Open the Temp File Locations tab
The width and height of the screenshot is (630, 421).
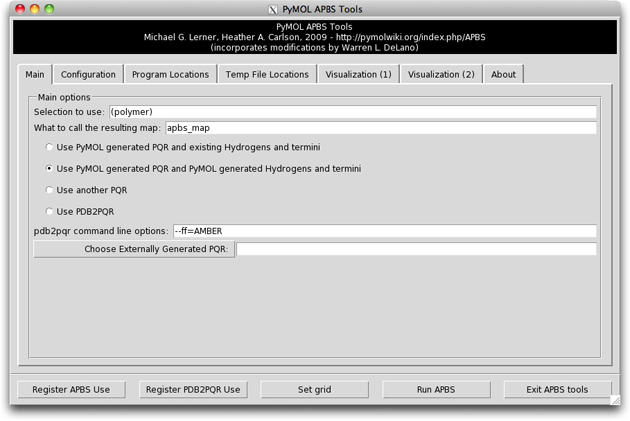pos(267,74)
